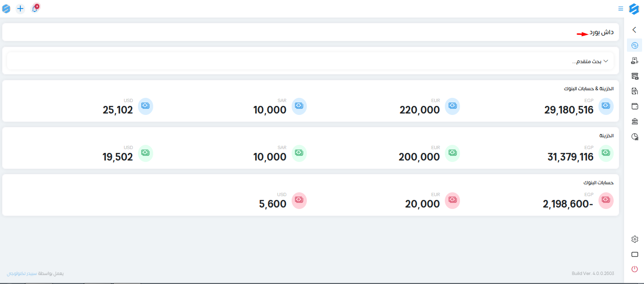644x284 pixels.
Task: Click the red power logout icon
Action: click(635, 269)
